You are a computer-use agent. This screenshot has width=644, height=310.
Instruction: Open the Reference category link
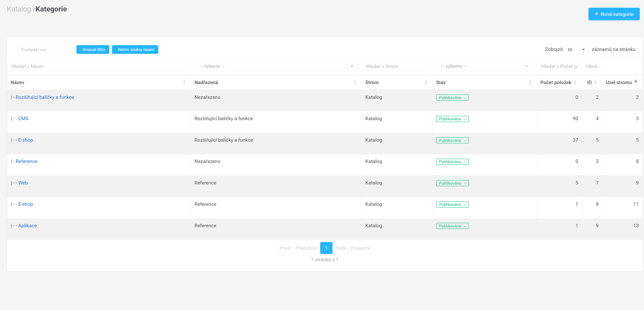tap(27, 161)
